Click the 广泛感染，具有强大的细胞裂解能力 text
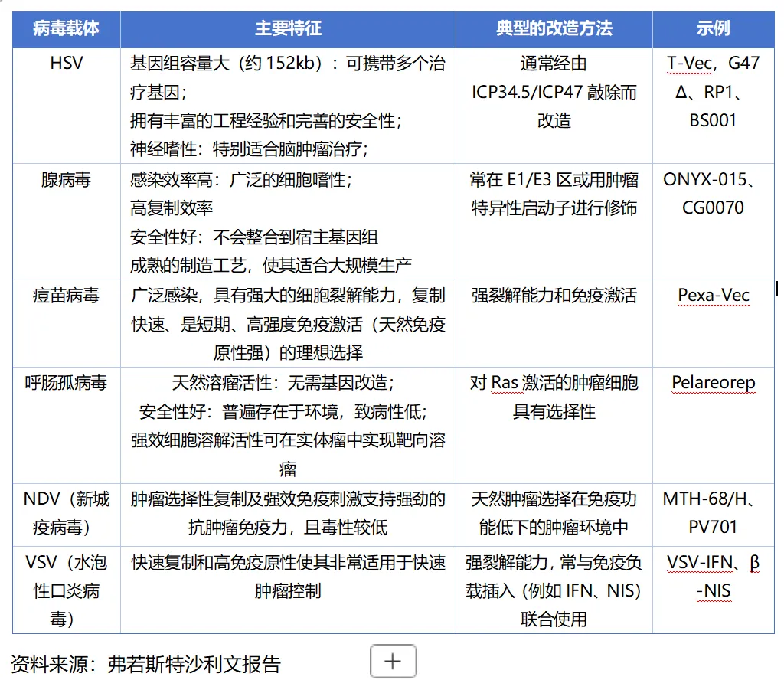784x680 pixels. pos(263,296)
